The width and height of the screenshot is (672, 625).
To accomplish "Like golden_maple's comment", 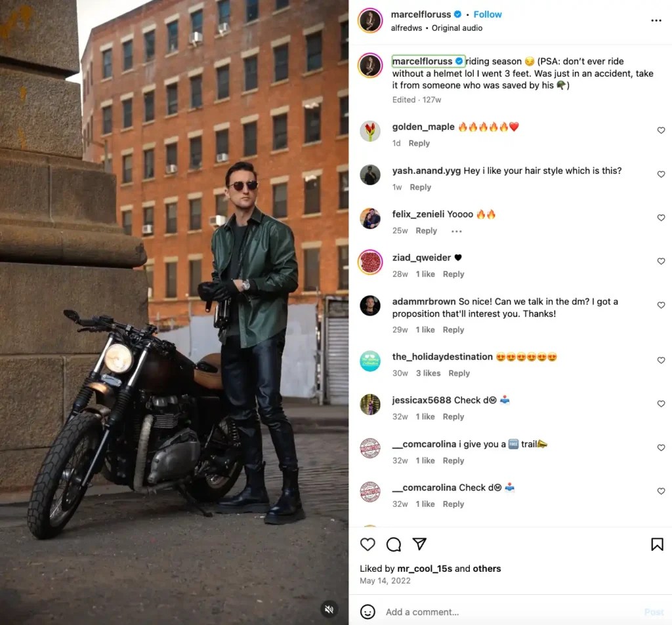I will pos(661,131).
